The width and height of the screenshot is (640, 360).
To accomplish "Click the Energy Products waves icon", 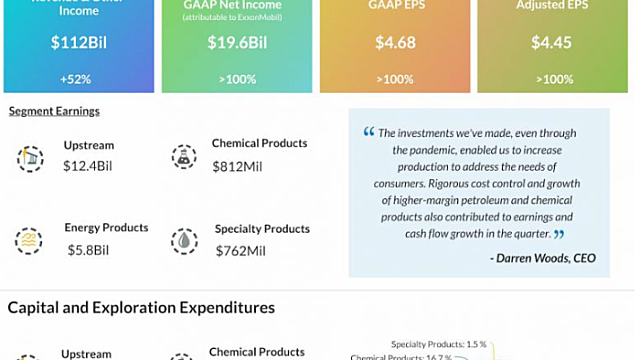I will (29, 241).
